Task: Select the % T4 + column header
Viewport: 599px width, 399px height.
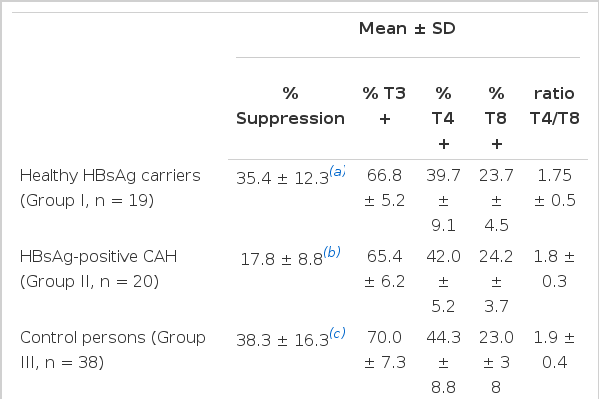Action: click(443, 118)
